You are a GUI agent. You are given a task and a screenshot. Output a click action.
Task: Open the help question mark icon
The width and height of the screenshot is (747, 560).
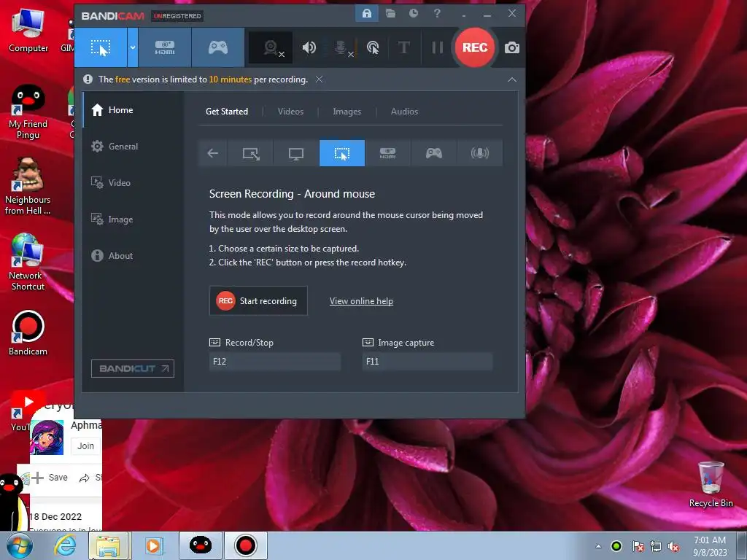pos(437,13)
